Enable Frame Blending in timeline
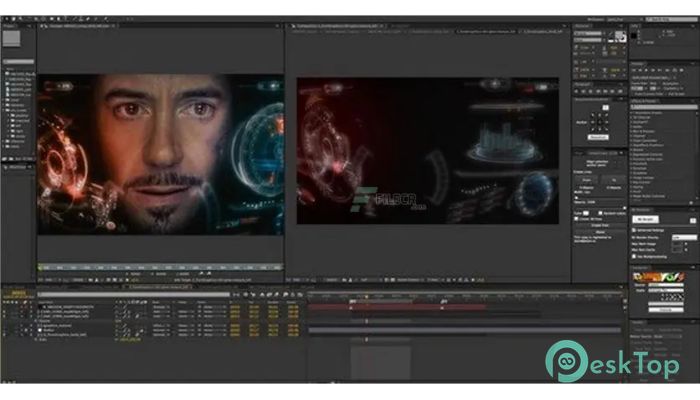Viewport: 700px width, 400px height. (x=269, y=295)
